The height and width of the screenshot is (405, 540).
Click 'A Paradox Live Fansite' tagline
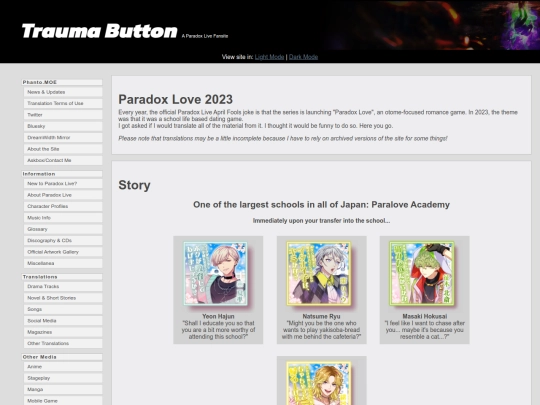tap(205, 36)
